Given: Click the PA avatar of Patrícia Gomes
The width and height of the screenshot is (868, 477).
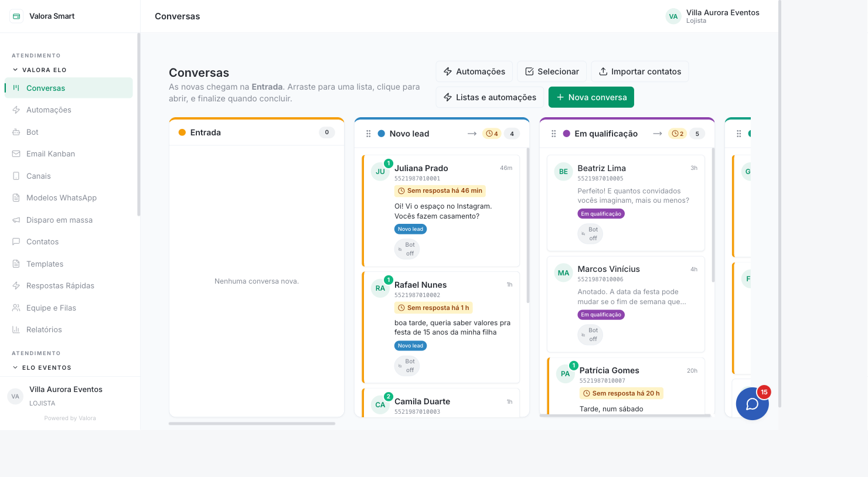Looking at the screenshot, I should click(565, 374).
